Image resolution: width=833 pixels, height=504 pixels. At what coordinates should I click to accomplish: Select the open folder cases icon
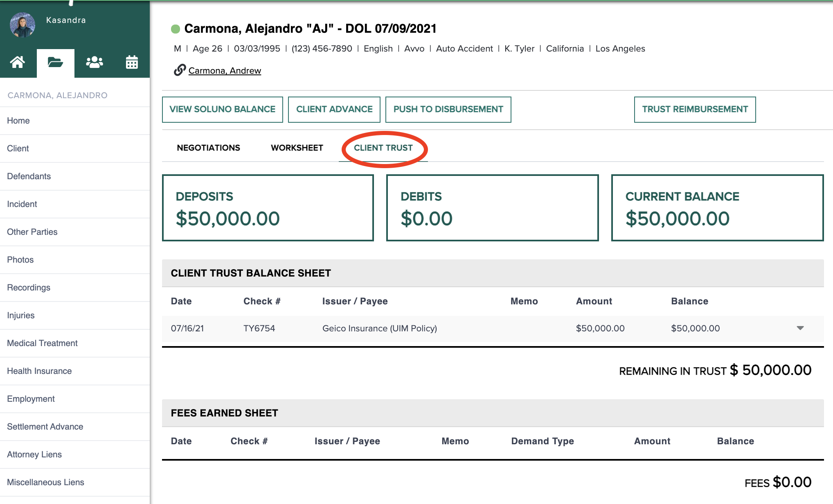(x=55, y=63)
